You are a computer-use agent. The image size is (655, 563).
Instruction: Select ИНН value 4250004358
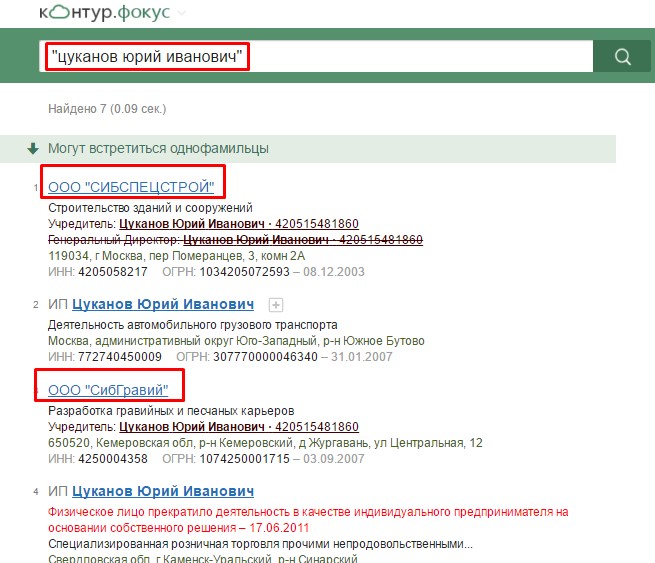(113, 459)
